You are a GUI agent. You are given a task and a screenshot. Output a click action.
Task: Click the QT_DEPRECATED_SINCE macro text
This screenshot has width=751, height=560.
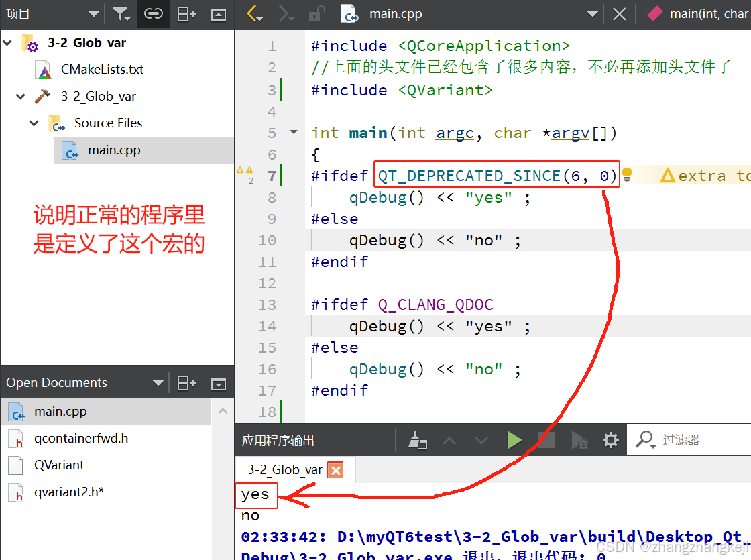coord(469,176)
